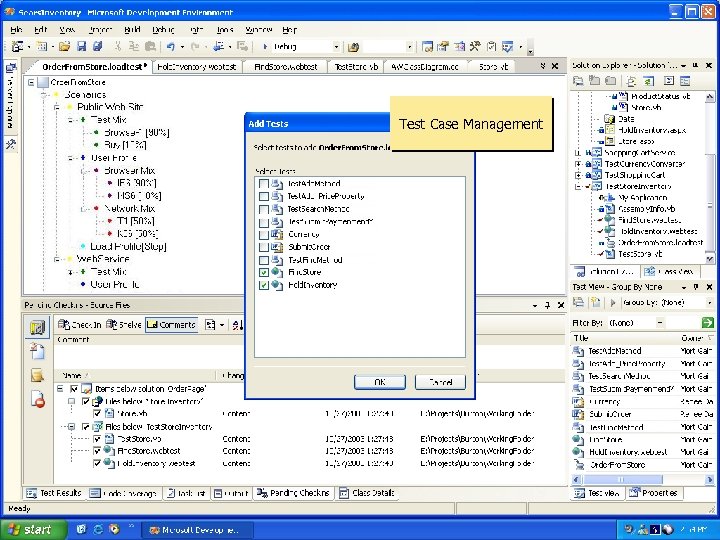This screenshot has width=720, height=540.
Task: Click the Windows Start button
Action: tap(30, 529)
